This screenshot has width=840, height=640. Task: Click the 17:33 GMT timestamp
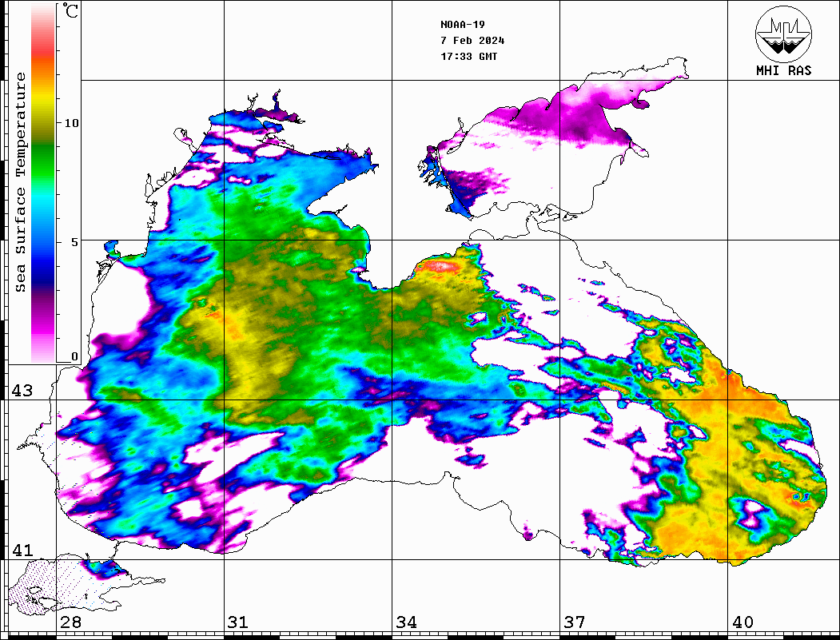point(468,57)
